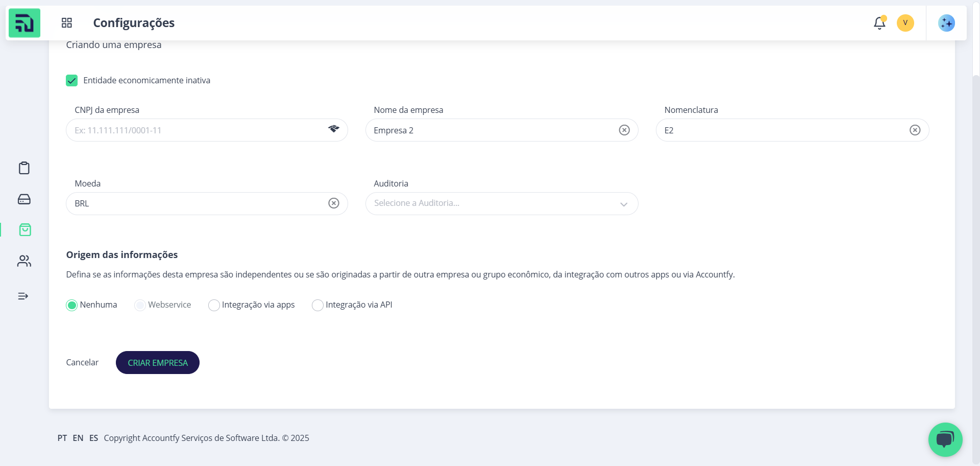This screenshot has height=466, width=980.
Task: Open the user avatar V menu
Action: coord(905,23)
